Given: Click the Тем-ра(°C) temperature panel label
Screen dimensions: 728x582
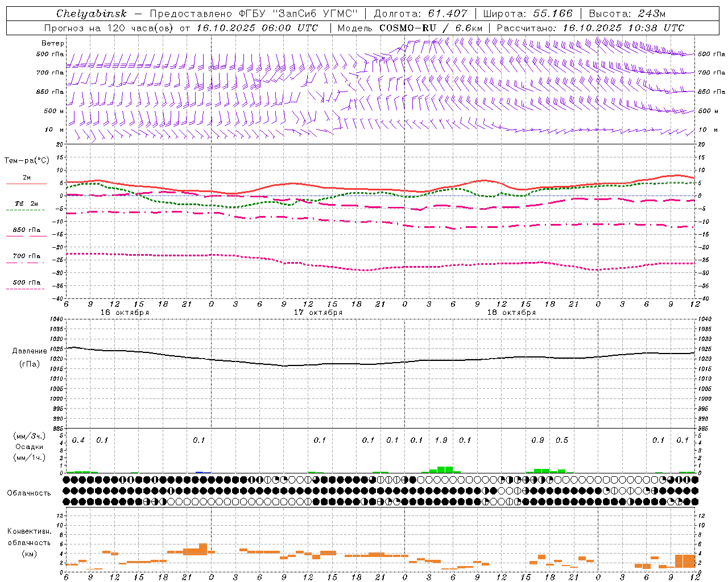Looking at the screenshot, I should click(27, 161).
